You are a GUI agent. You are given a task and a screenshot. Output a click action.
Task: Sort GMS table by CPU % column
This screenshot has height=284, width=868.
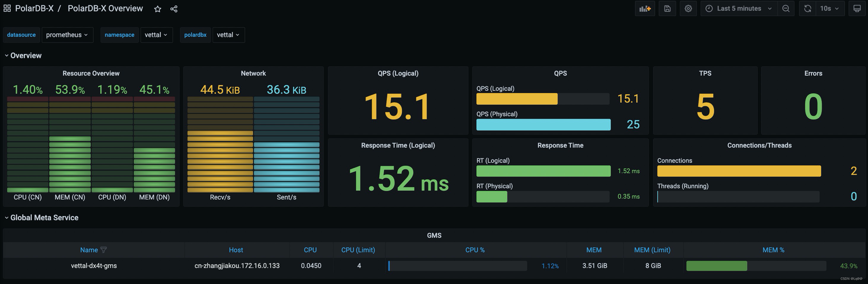click(475, 250)
